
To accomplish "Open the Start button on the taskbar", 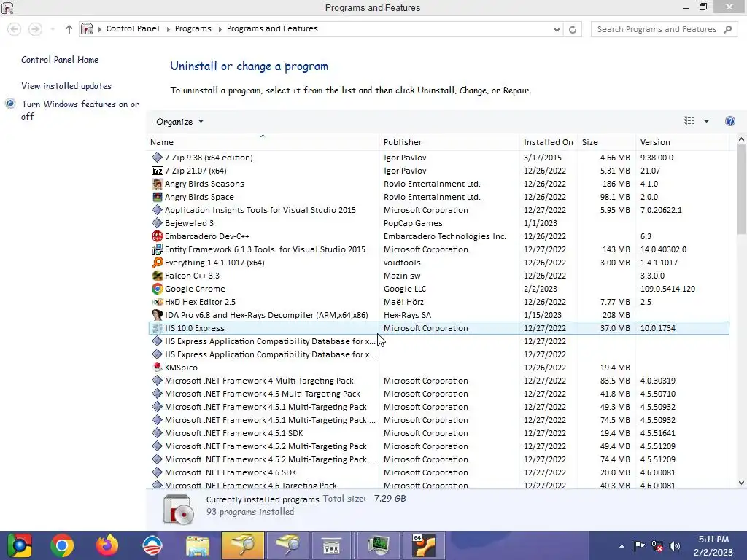I will pyautogui.click(x=19, y=545).
